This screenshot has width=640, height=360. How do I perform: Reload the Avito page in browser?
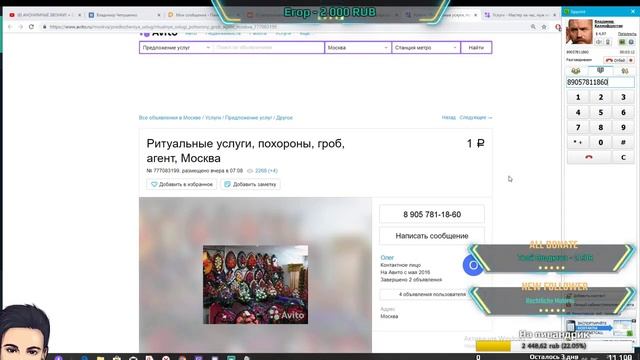tap(31, 27)
